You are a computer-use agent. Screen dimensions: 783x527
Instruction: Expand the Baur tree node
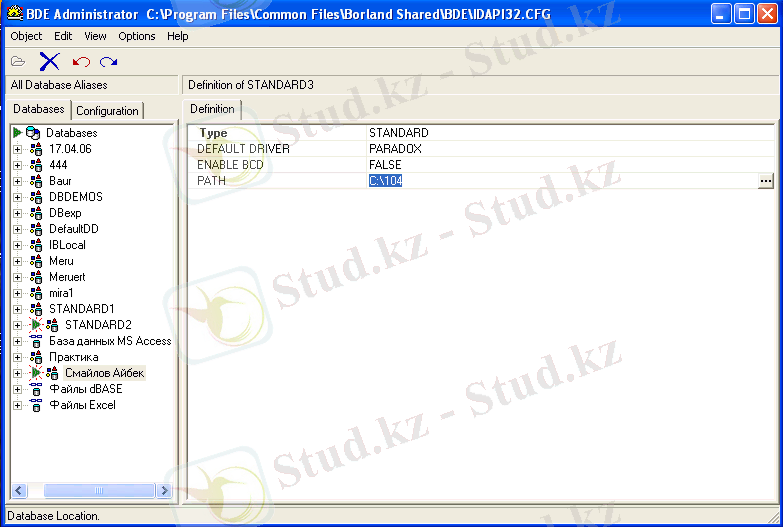(x=17, y=181)
